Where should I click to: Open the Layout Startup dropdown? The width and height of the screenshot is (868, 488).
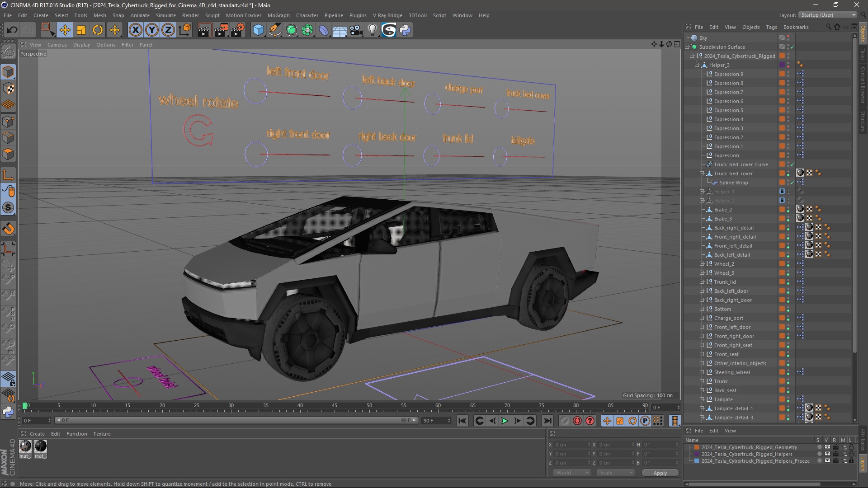tap(828, 15)
